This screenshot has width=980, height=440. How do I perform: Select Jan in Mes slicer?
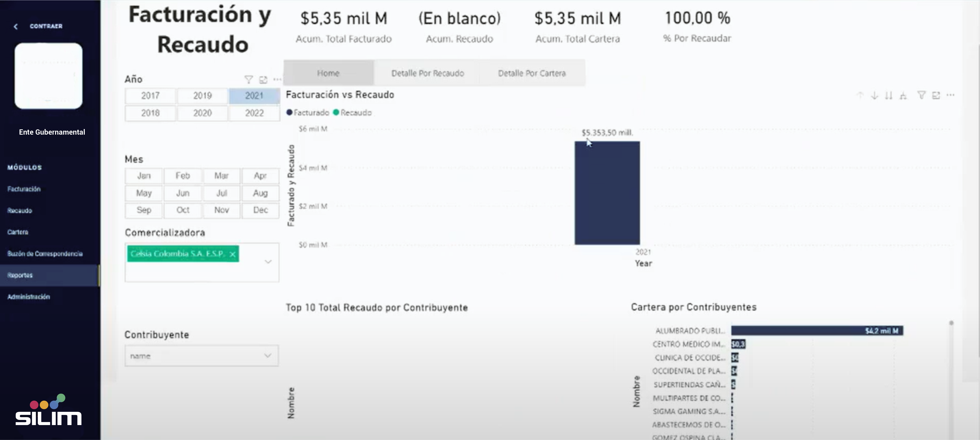tap(144, 176)
